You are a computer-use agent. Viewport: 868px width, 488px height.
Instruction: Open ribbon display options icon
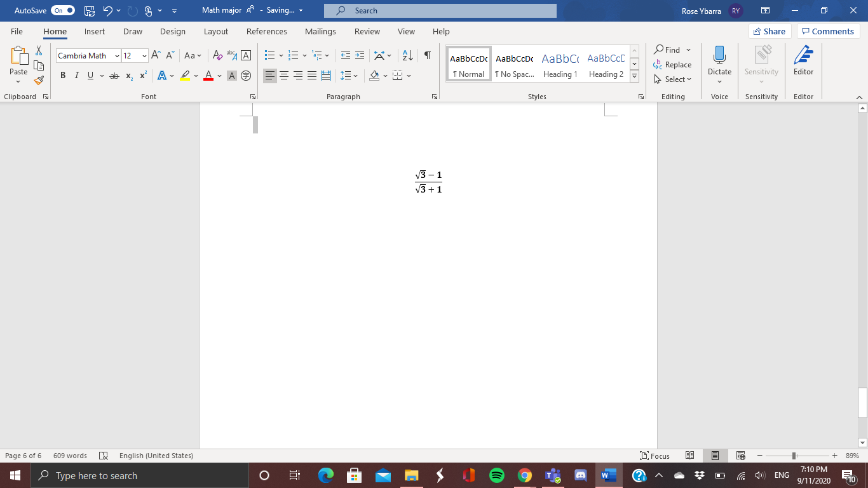(766, 11)
